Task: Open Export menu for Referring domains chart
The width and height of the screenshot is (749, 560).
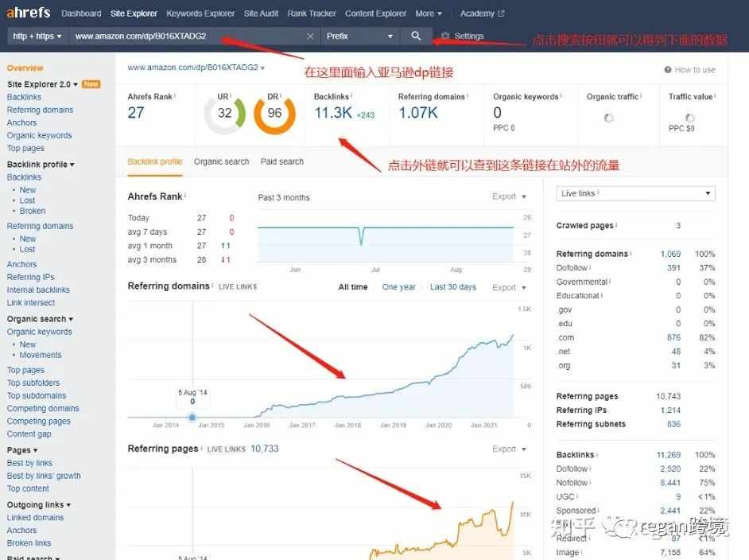Action: point(509,287)
